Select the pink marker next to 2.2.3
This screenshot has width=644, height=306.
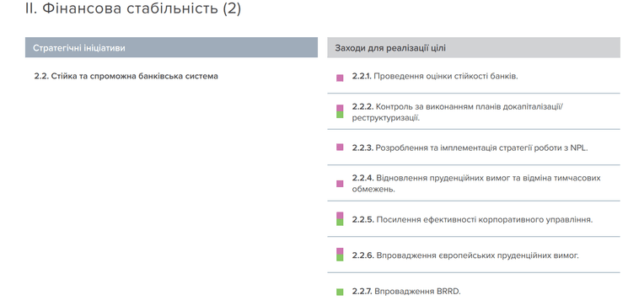[x=340, y=147]
